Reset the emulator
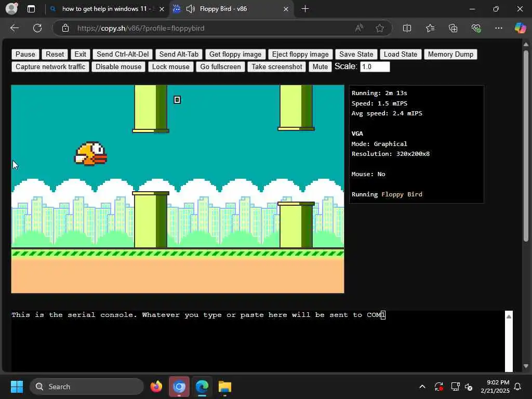The height and width of the screenshot is (399, 532). pos(55,54)
